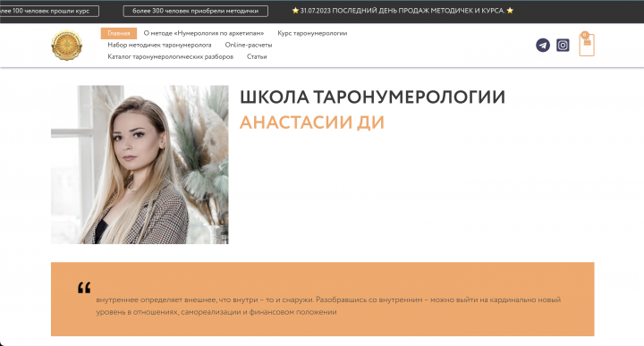Open the Telegram channel icon
This screenshot has height=346, width=644.
point(543,45)
